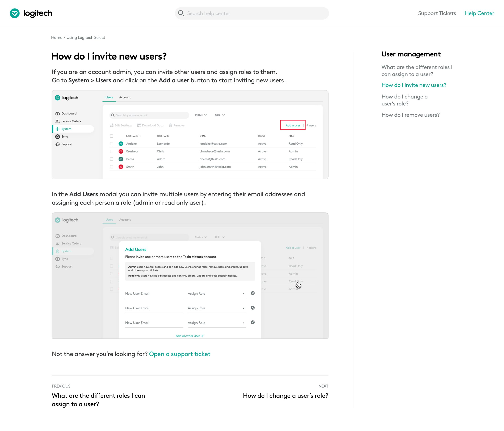The image size is (504, 431).
Task: Open the Role dropdown in first screenshot
Action: click(x=220, y=115)
